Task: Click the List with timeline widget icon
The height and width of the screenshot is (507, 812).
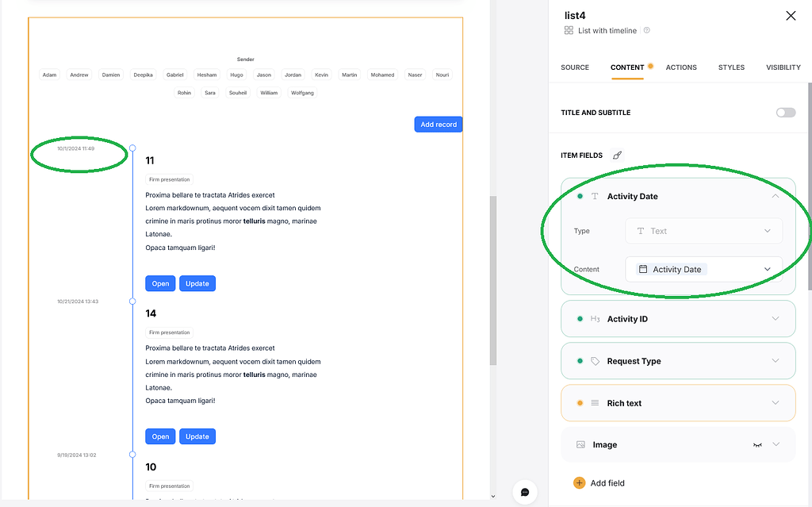Action: pyautogui.click(x=569, y=30)
